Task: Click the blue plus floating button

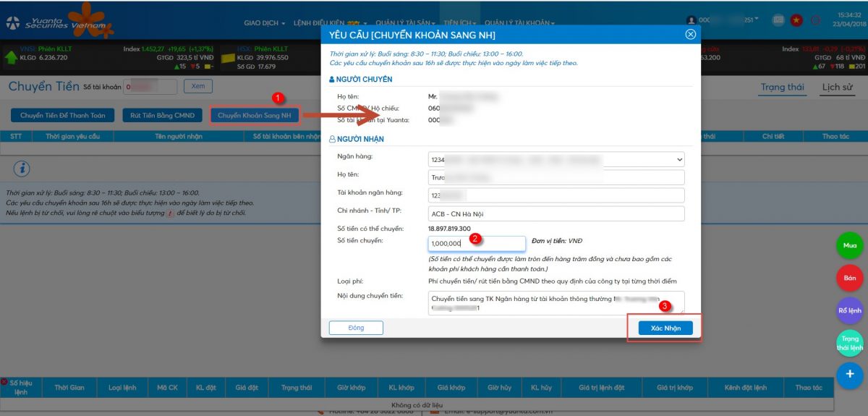Action: pyautogui.click(x=850, y=374)
